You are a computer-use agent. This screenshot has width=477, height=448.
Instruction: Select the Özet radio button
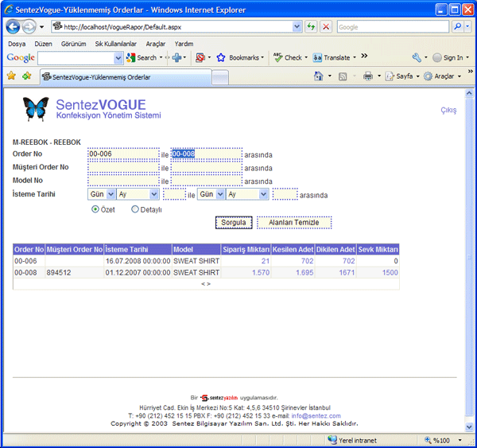[x=95, y=209]
